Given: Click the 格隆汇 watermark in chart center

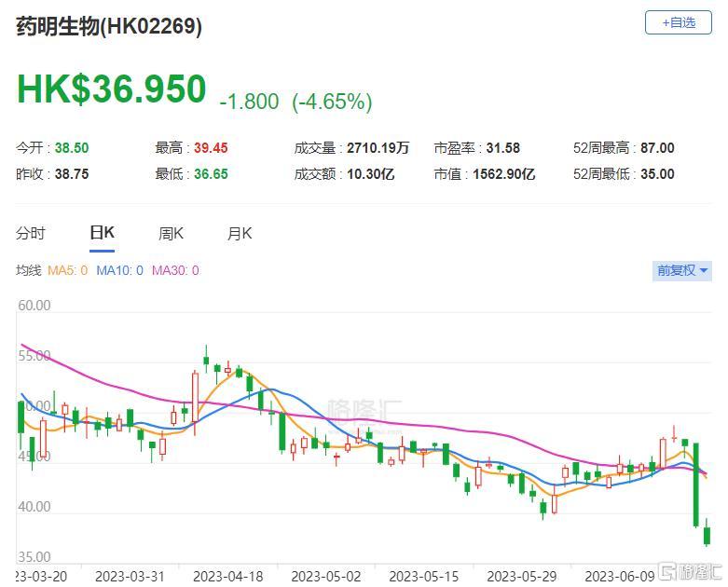Looking at the screenshot, I should click(x=364, y=408).
